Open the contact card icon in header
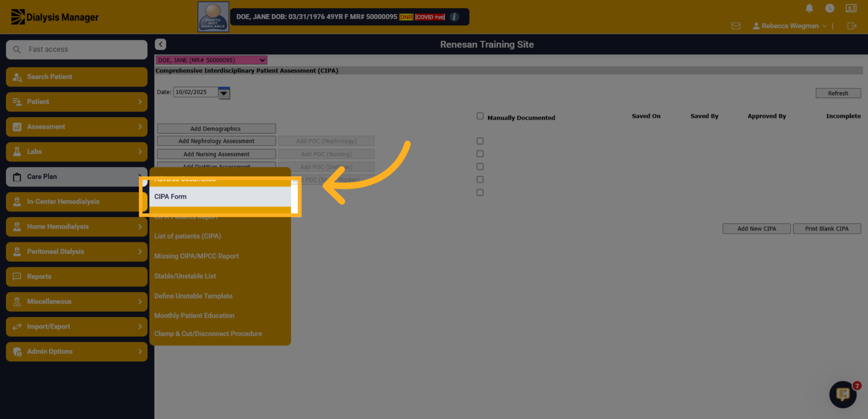 (851, 8)
